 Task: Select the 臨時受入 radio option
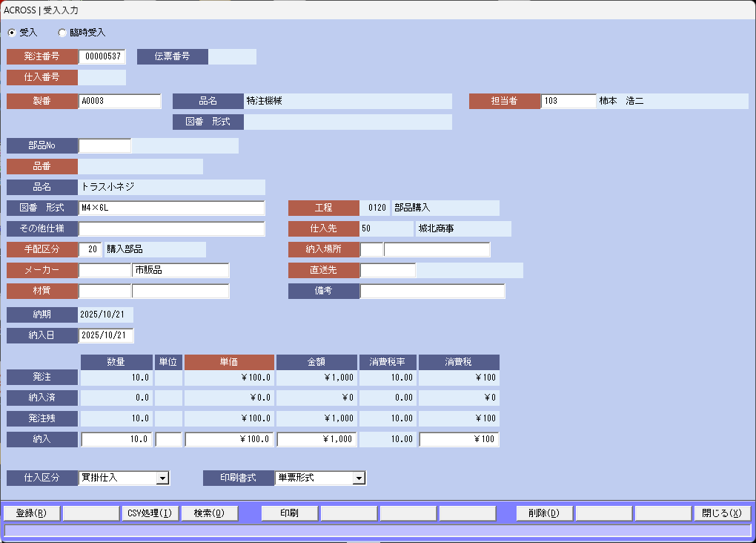coord(62,33)
